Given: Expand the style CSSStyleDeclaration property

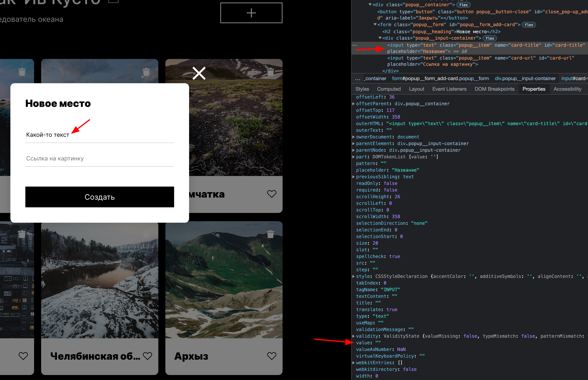Looking at the screenshot, I should (354, 276).
